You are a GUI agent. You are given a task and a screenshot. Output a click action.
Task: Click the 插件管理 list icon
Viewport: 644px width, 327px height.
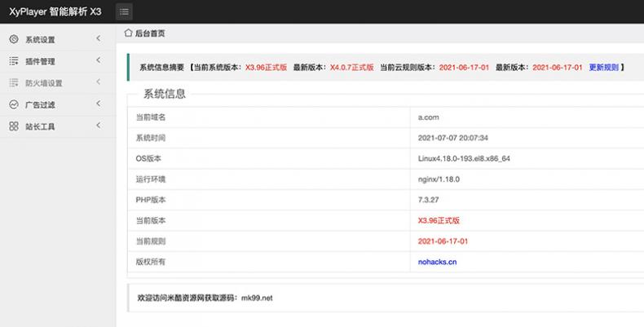pos(14,61)
